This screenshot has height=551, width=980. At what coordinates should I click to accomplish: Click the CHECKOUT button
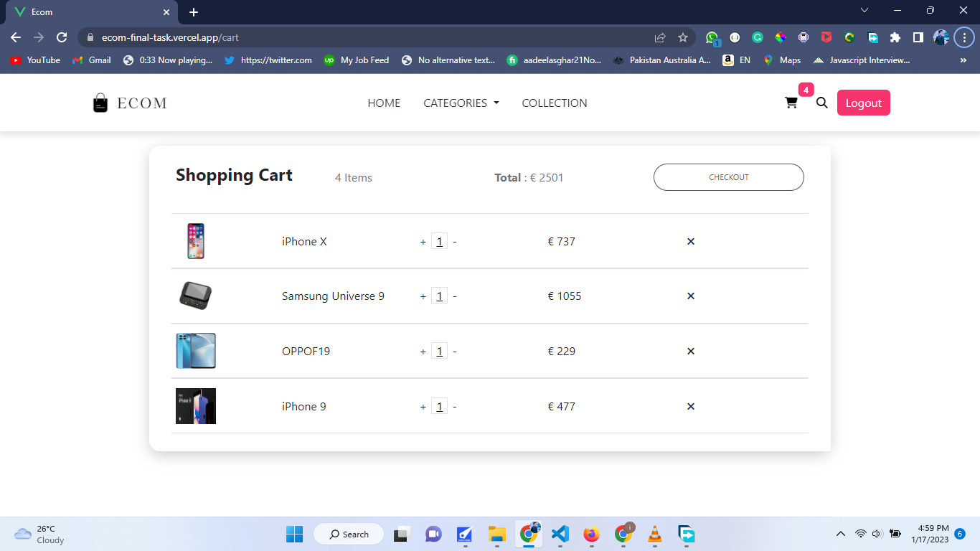[728, 177]
